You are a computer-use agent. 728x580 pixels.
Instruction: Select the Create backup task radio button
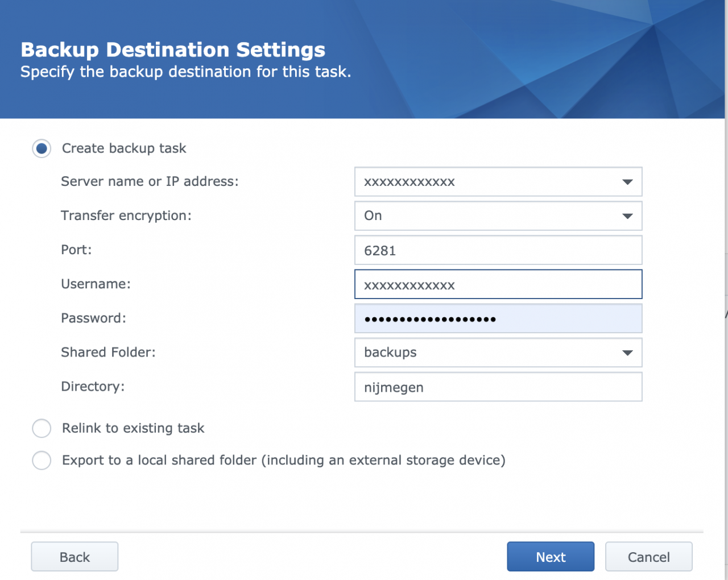pos(42,148)
